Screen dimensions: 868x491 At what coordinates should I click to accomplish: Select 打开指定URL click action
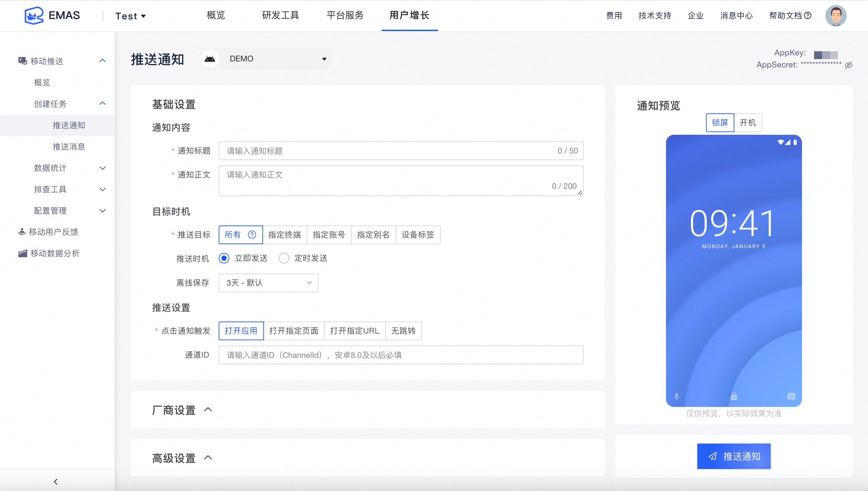[x=355, y=331]
